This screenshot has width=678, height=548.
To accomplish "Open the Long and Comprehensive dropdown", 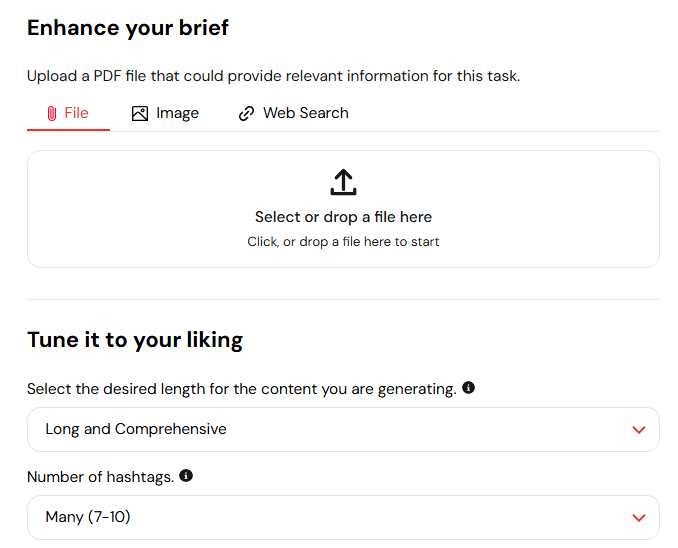I will click(343, 429).
